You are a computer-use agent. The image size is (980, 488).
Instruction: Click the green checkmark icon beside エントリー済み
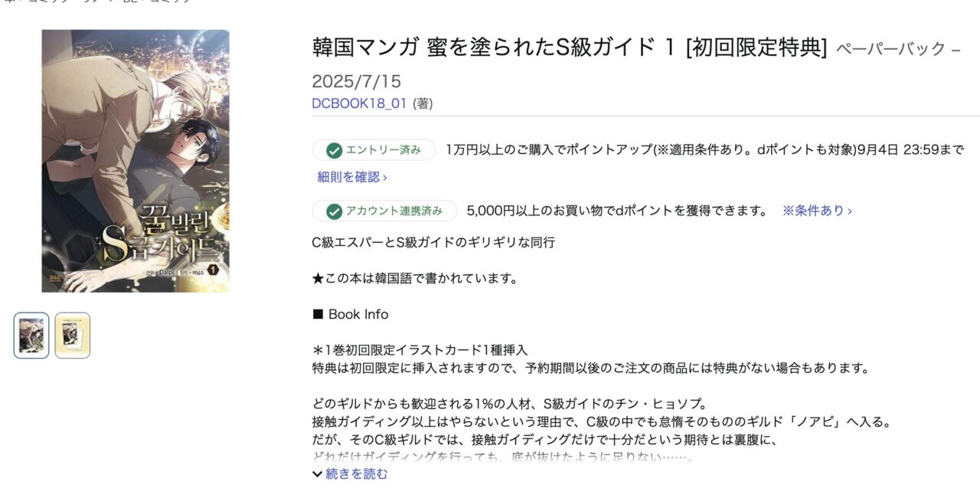click(334, 150)
